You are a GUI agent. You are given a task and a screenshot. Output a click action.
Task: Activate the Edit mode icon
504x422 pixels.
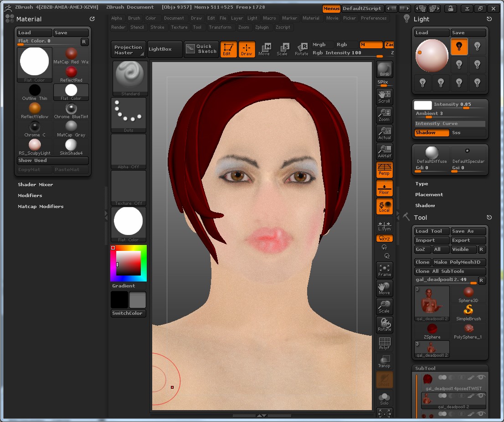(x=229, y=49)
